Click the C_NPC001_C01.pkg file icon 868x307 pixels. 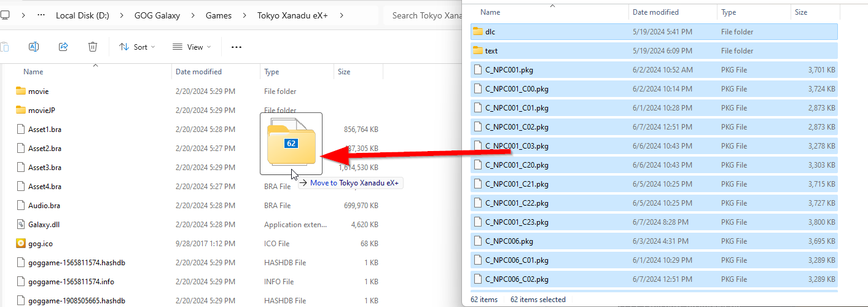point(478,107)
